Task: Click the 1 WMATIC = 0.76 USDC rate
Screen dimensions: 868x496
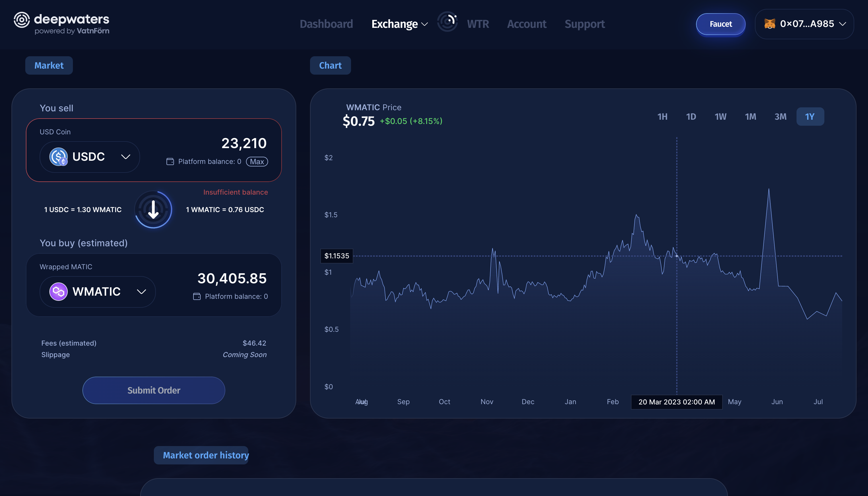Action: tap(225, 210)
